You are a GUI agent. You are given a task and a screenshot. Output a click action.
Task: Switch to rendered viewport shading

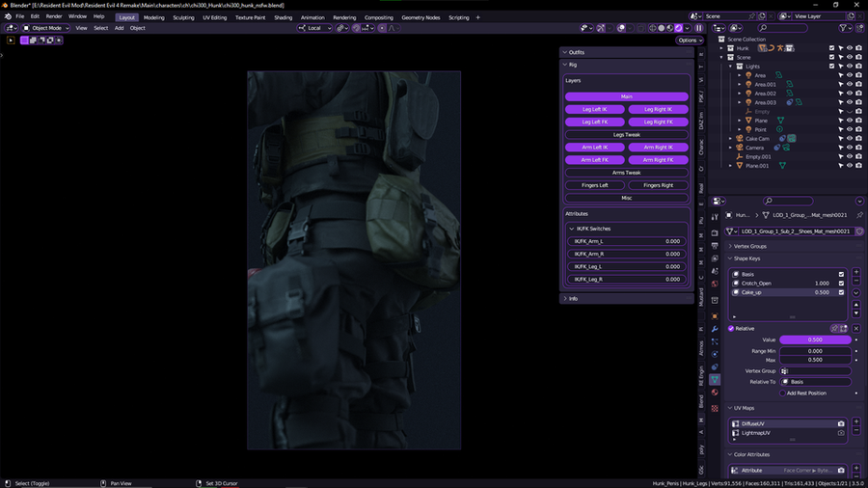pyautogui.click(x=679, y=28)
